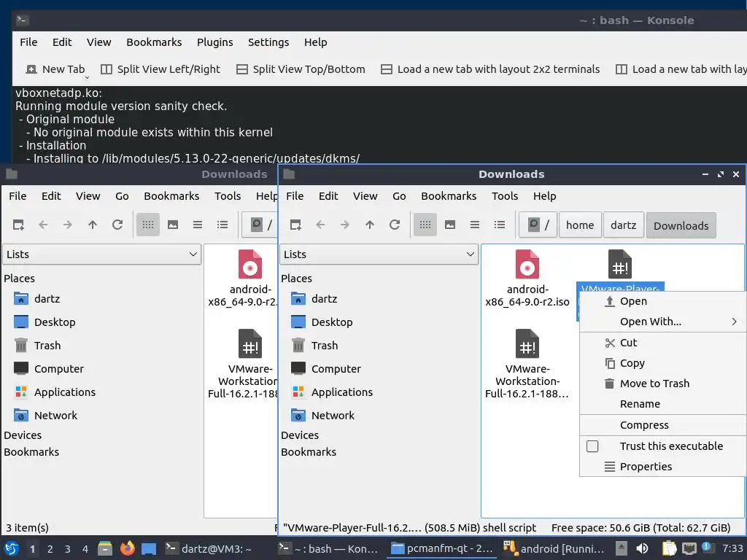The width and height of the screenshot is (747, 560).
Task: Choose Copy in the context menu
Action: click(662, 363)
